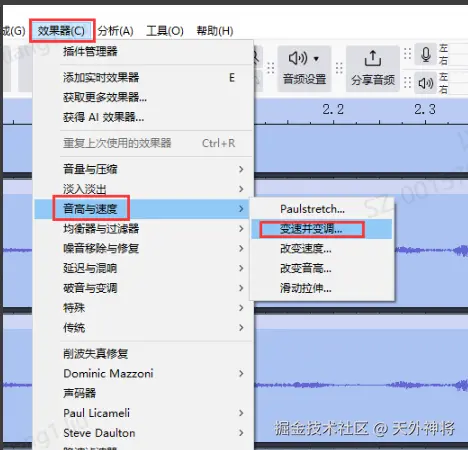The image size is (468, 450).
Task: Grab the drag handle beside the microphone meter
Action: tap(407, 54)
